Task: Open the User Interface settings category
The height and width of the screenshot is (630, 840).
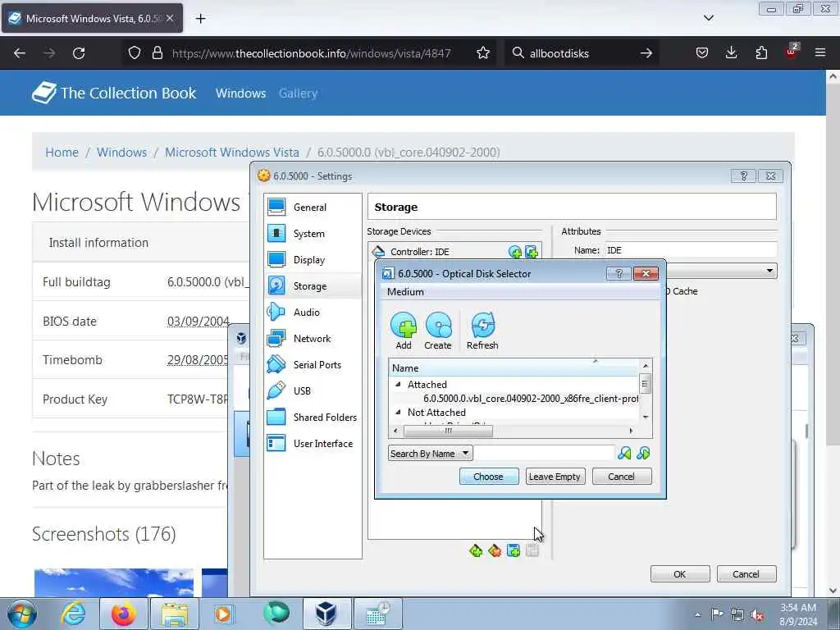Action: tap(313, 444)
